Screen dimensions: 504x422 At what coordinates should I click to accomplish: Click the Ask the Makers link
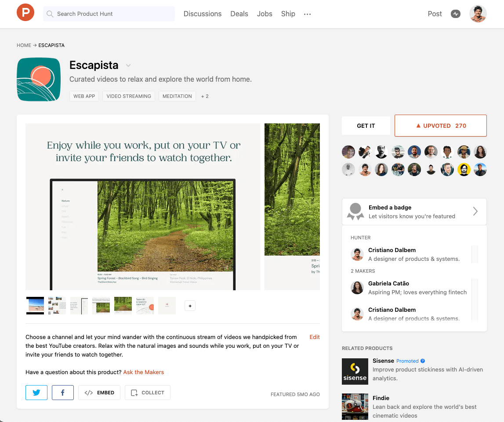[143, 372]
